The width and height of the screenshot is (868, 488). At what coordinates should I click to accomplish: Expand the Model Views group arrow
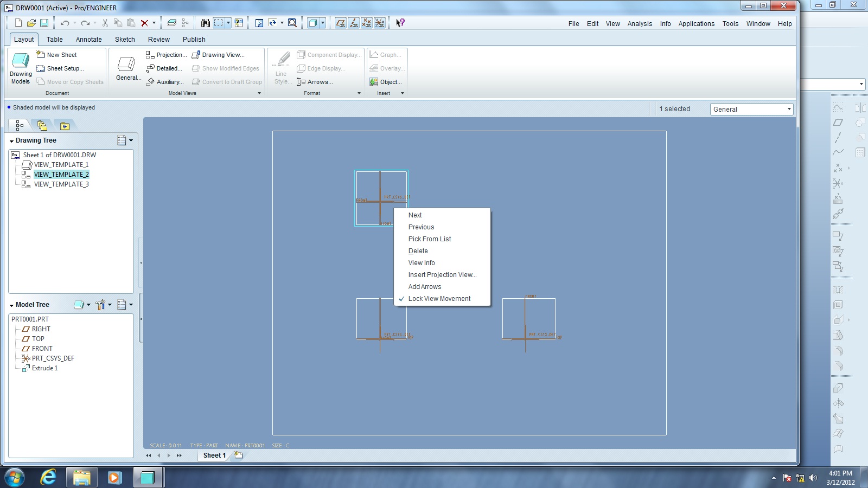coord(259,93)
